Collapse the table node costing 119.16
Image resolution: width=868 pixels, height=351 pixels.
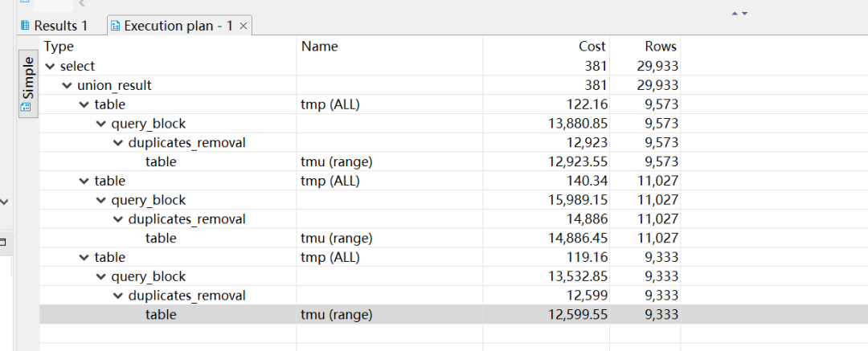point(84,258)
